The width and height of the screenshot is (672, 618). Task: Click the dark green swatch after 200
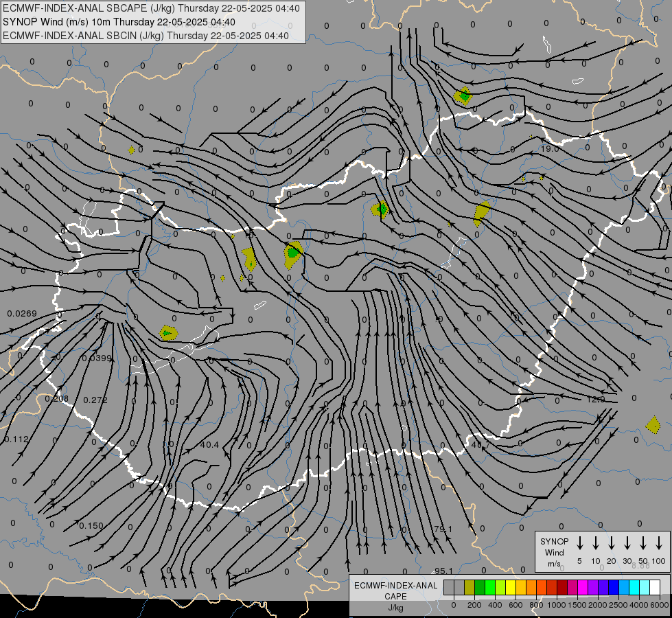pos(480,587)
